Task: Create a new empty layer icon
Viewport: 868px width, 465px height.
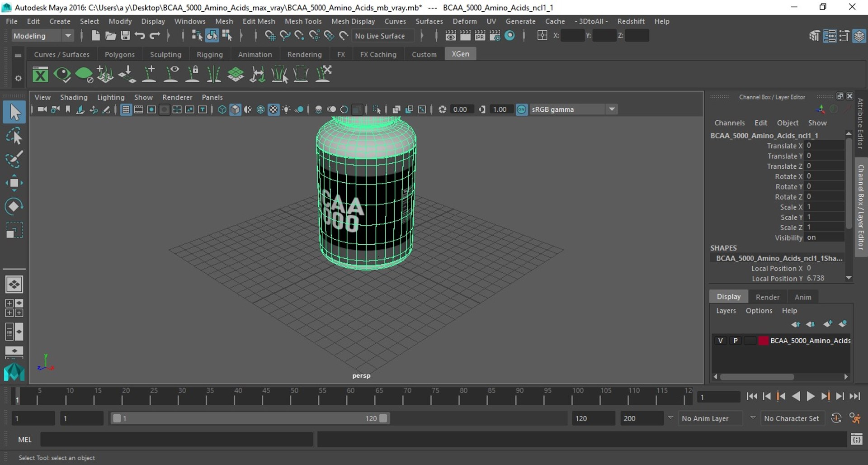Action: click(x=828, y=324)
